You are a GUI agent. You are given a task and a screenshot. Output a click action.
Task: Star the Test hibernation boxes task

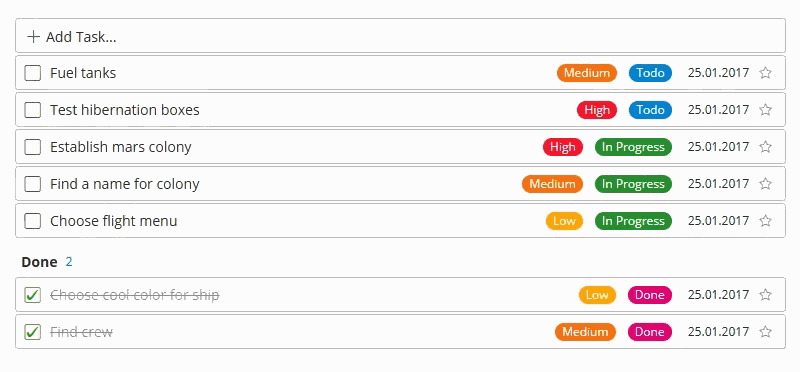765,110
